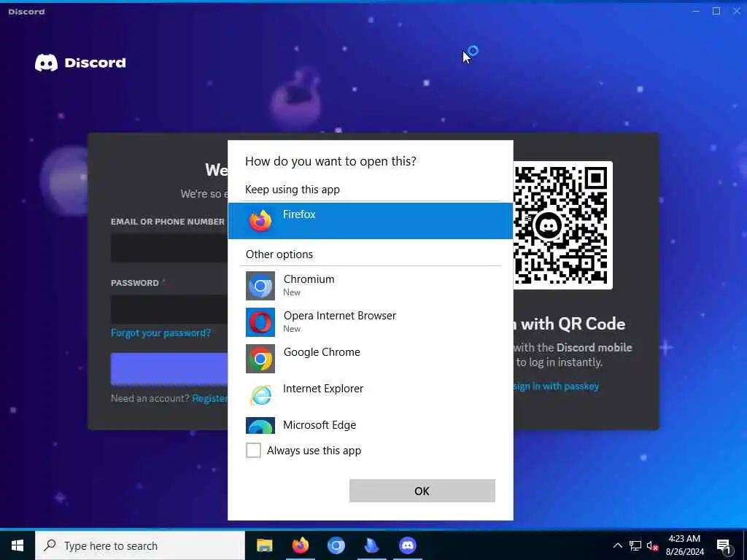Select Firefox in the app chooser

click(370, 220)
